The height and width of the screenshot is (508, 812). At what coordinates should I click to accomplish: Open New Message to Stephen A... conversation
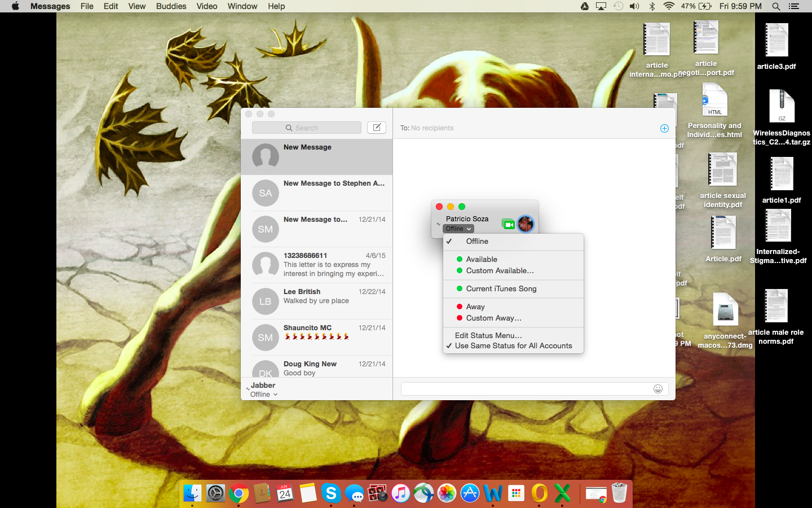(317, 192)
